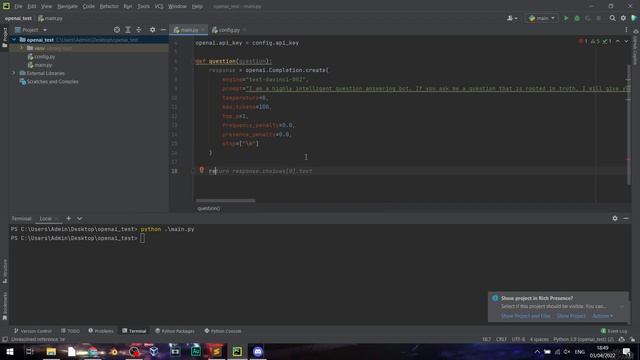This screenshot has height=360, width=640.
Task: Click Show Project and File link
Action: [x=525, y=316]
